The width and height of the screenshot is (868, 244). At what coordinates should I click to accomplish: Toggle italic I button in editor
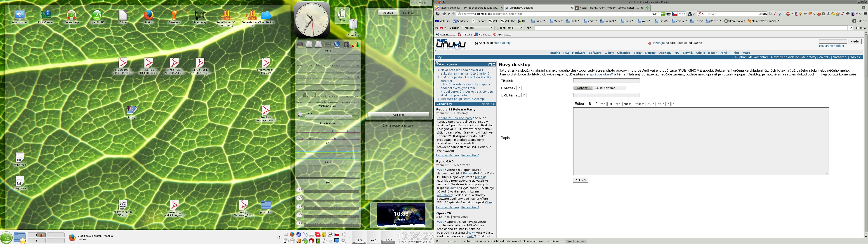pyautogui.click(x=596, y=104)
